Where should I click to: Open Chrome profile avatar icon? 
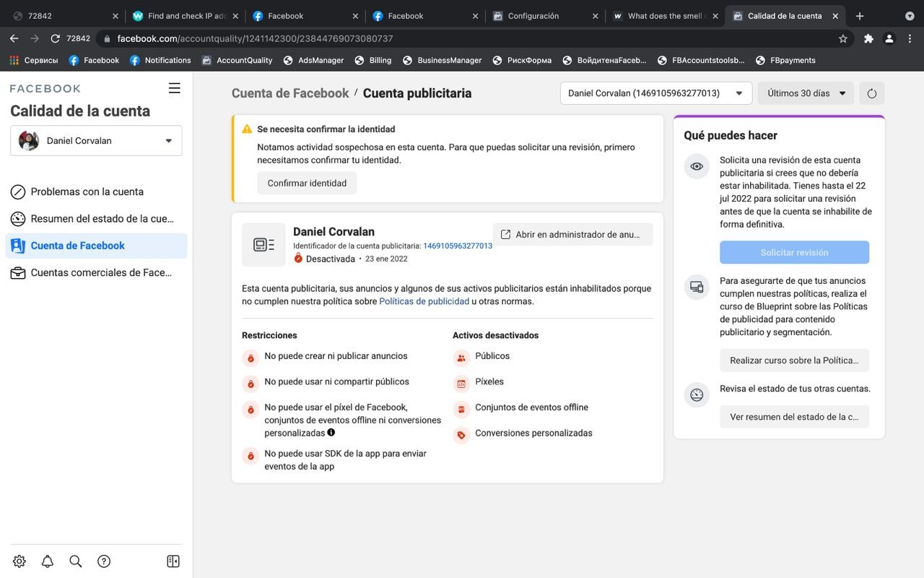click(x=889, y=38)
